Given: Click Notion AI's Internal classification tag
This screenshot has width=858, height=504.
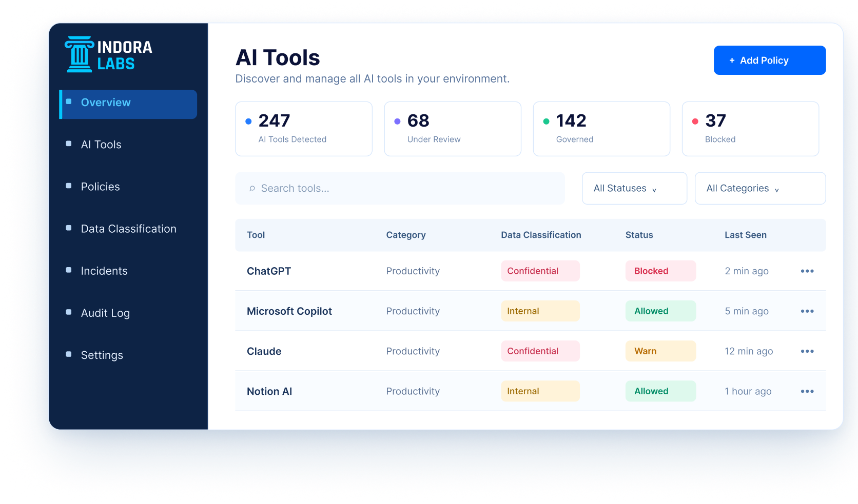Looking at the screenshot, I should tap(540, 391).
